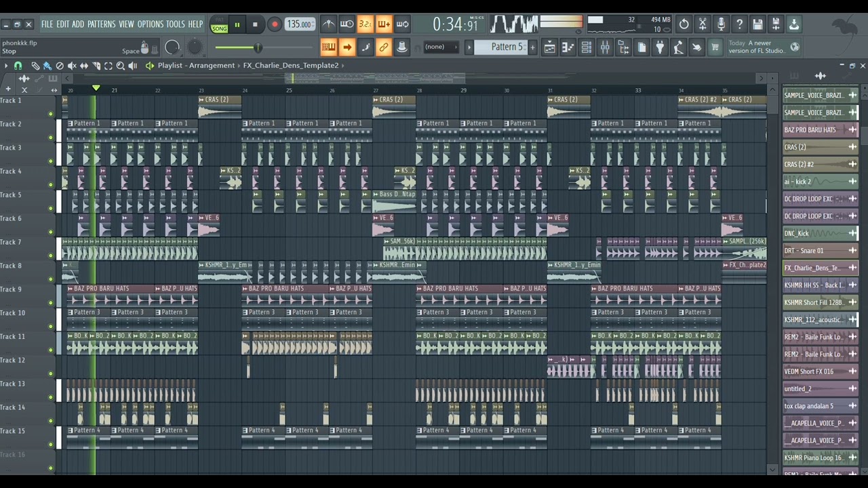The image size is (868, 488).
Task: Toggle typing keyboard to piano icon
Action: click(328, 47)
